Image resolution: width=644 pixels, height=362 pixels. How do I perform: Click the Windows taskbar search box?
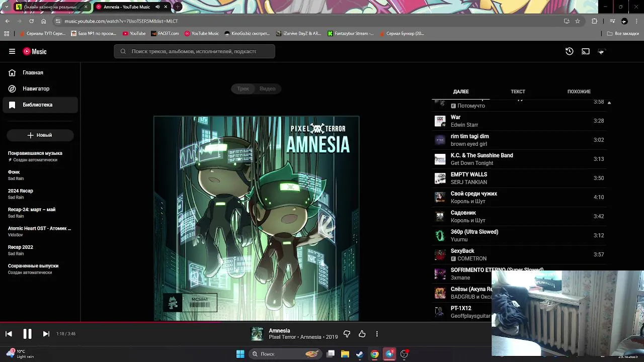tap(285, 354)
